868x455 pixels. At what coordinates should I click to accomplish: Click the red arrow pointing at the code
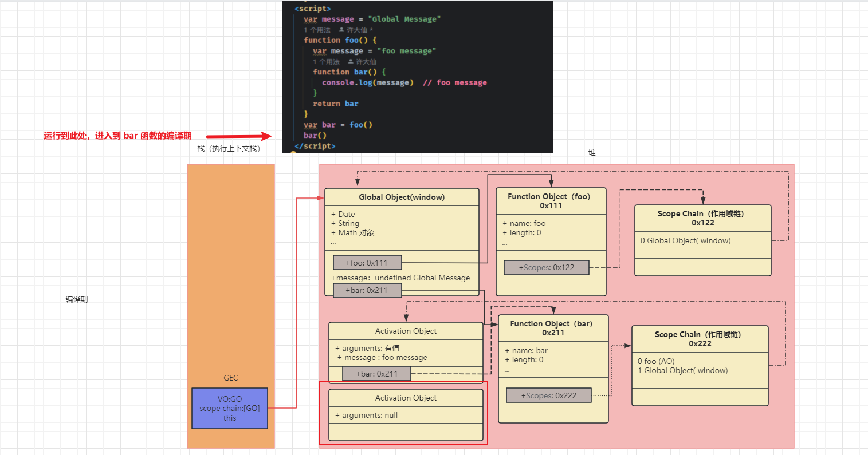pos(238,136)
